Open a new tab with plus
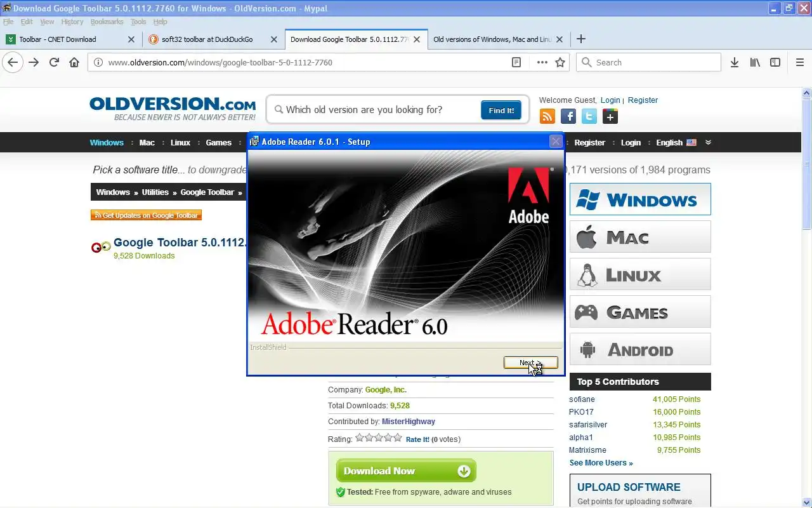Viewport: 812px width, 508px height. coord(580,39)
